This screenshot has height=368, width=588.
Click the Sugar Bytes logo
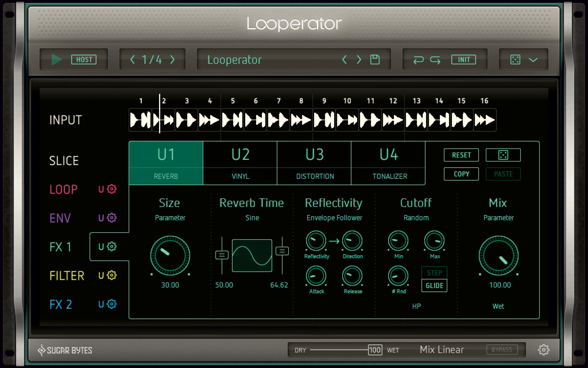[x=63, y=350]
